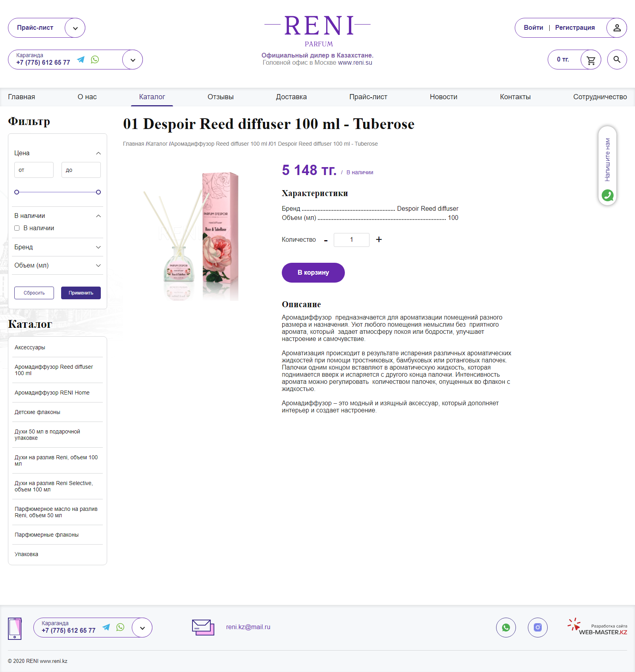Screen dimensions: 635x672
Task: Open 'О нас' navigation item
Action: point(87,97)
